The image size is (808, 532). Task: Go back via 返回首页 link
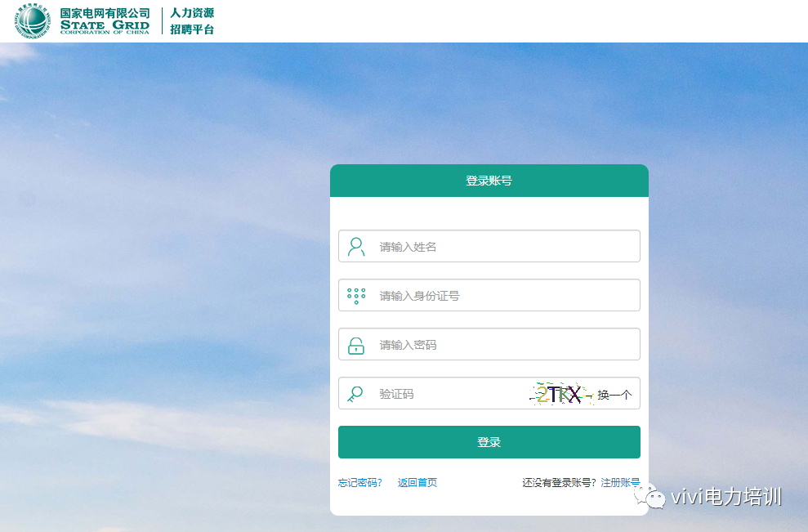(x=417, y=483)
